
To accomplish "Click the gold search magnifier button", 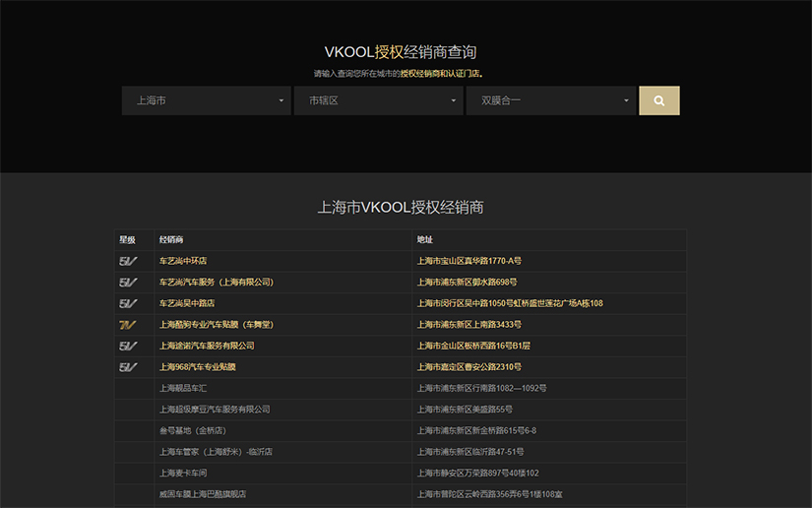I will [x=658, y=100].
